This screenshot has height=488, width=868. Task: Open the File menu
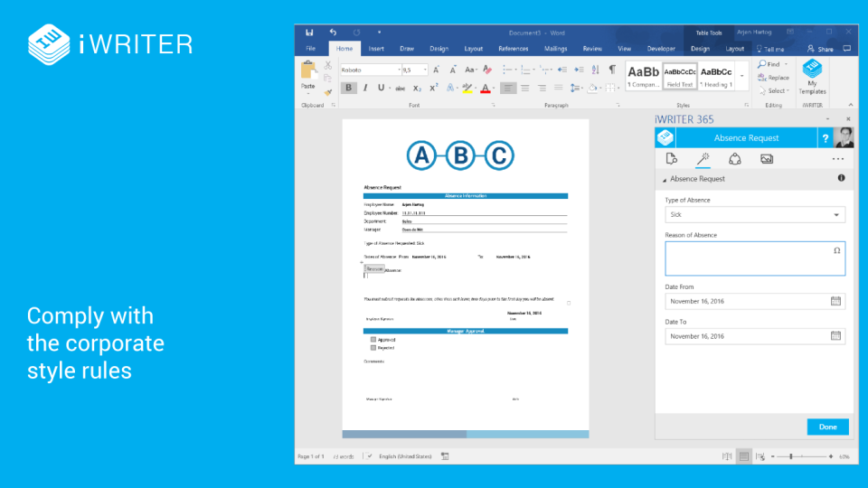[310, 49]
